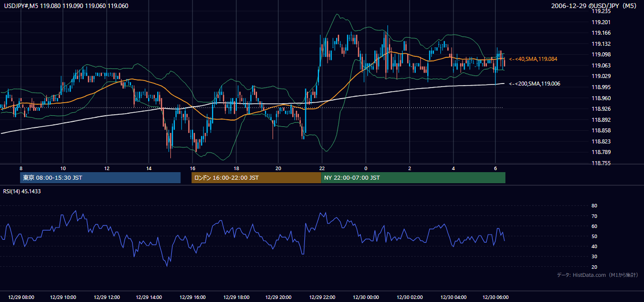This screenshot has height=302, width=644.
Task: Click the 118.995 price axis label
Action: pyautogui.click(x=601, y=87)
